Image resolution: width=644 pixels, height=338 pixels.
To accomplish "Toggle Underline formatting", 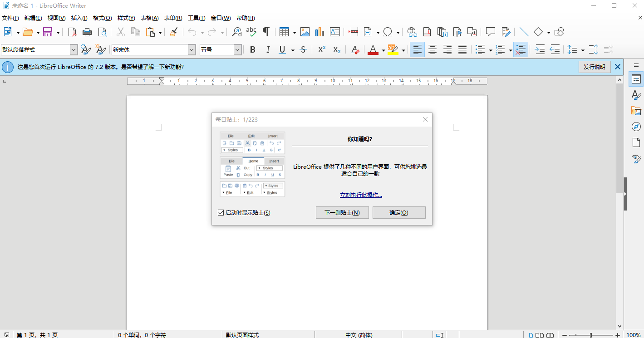I will click(x=282, y=50).
